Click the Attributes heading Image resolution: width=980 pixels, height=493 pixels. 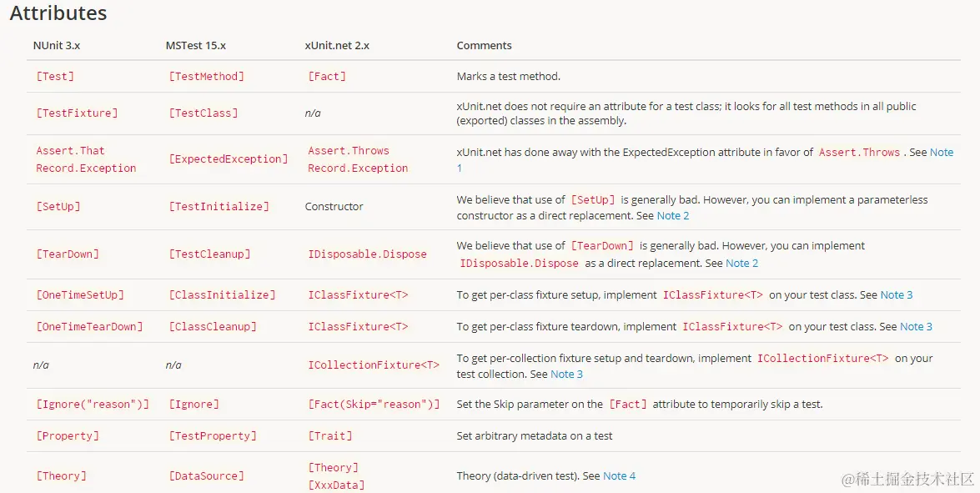(58, 13)
